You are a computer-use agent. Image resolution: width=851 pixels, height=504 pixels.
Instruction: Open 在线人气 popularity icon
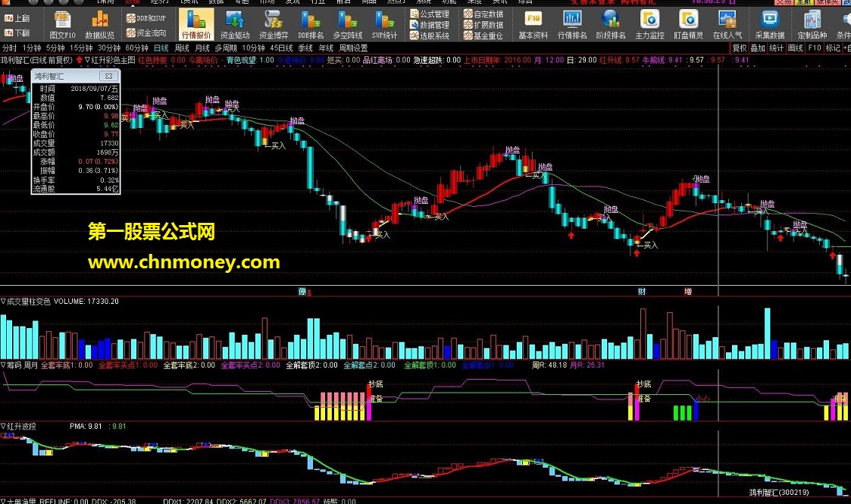coord(727,25)
